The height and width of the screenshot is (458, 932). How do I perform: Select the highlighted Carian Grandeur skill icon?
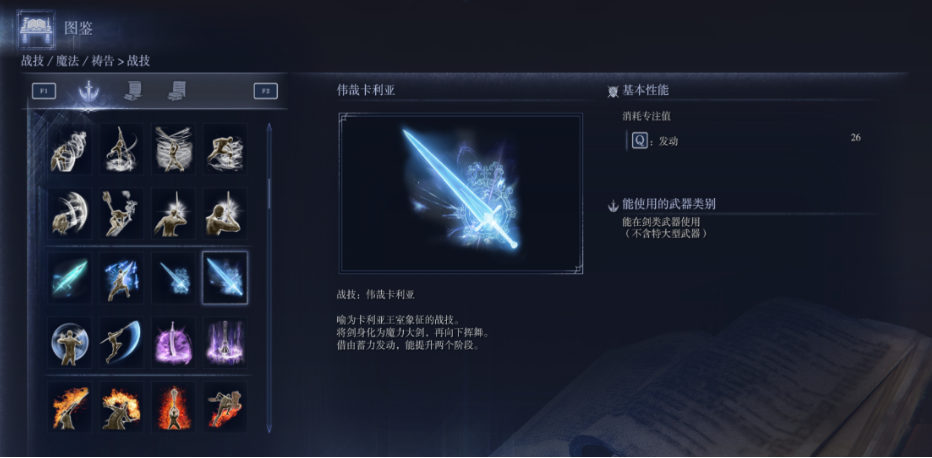tap(225, 278)
